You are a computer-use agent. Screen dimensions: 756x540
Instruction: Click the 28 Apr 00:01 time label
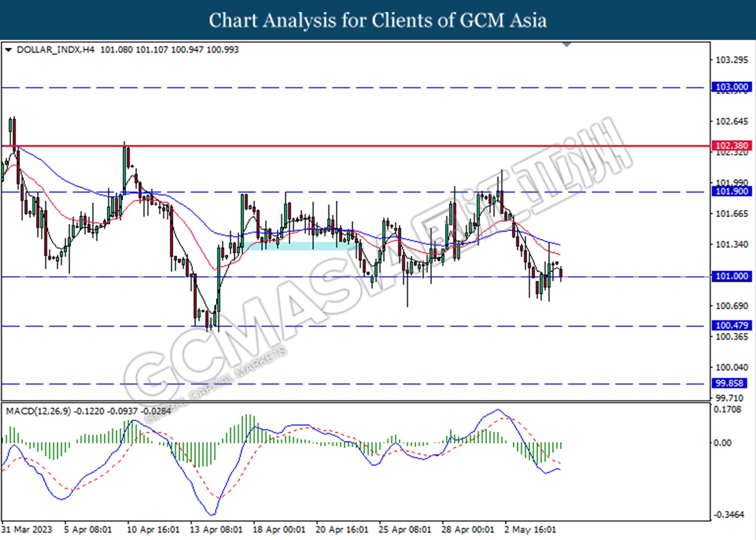point(468,529)
